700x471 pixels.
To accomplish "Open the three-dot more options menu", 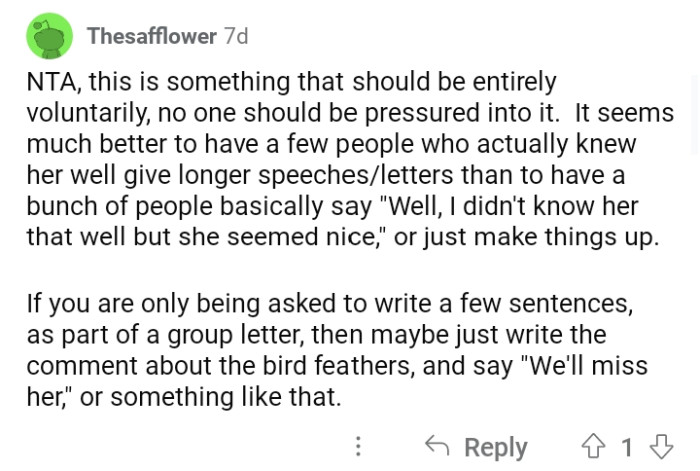I will [360, 446].
